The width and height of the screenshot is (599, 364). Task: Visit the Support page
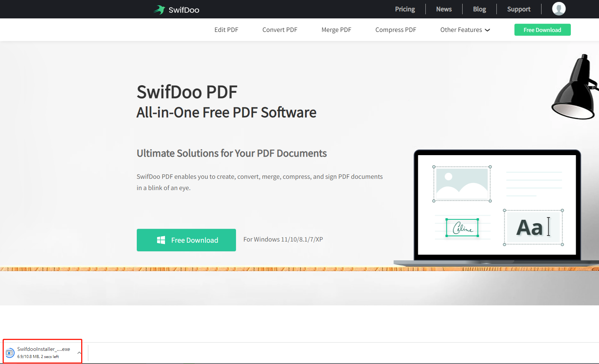pyautogui.click(x=519, y=9)
